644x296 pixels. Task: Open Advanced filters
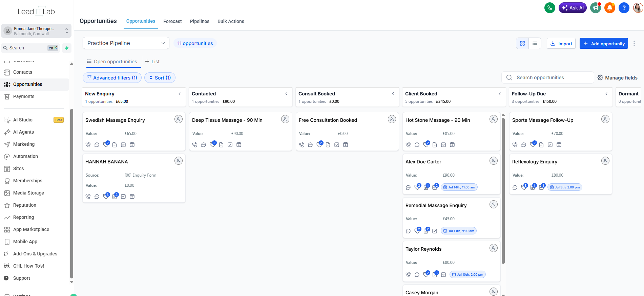112,78
